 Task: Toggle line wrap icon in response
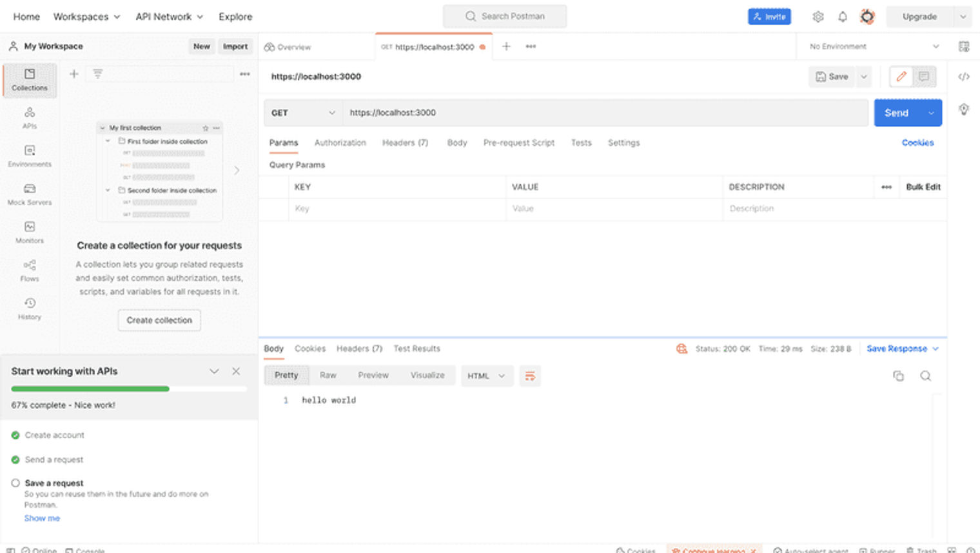tap(530, 376)
